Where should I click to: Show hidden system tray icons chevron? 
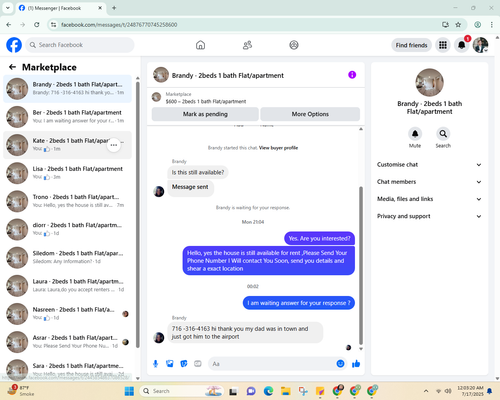[426, 391]
